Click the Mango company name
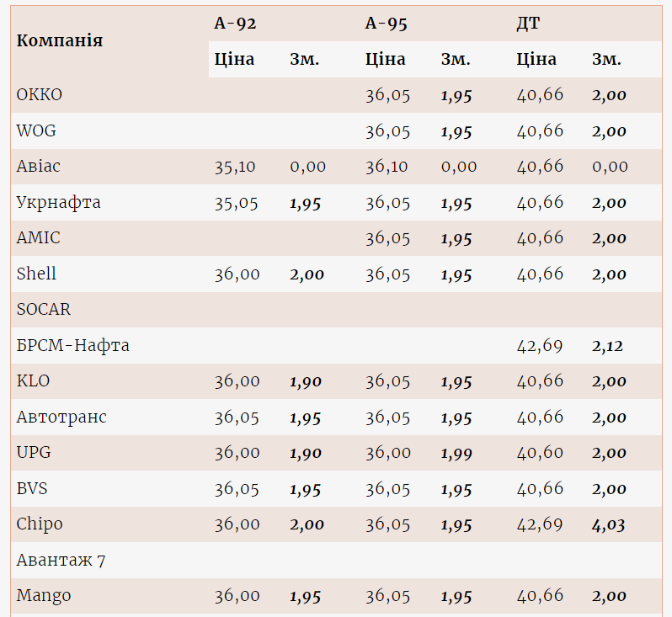 44,596
